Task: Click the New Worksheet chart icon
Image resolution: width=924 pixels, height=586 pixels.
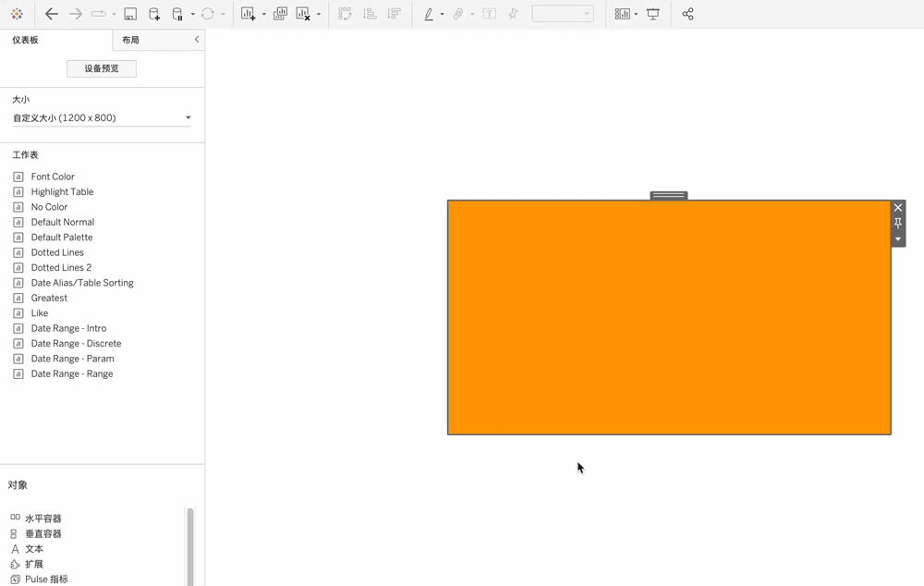Action: 248,14
